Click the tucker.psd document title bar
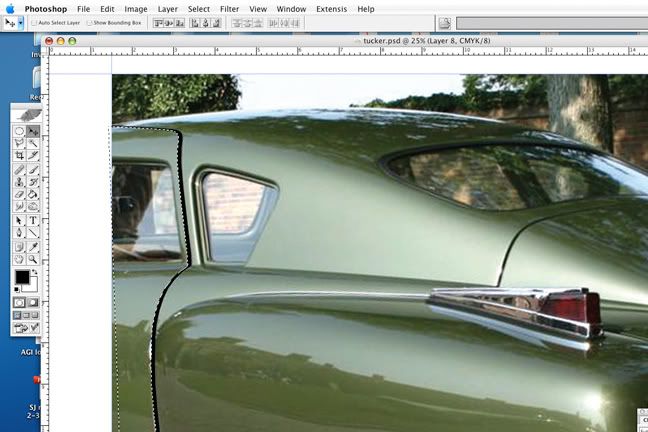The width and height of the screenshot is (648, 432). tap(400, 41)
